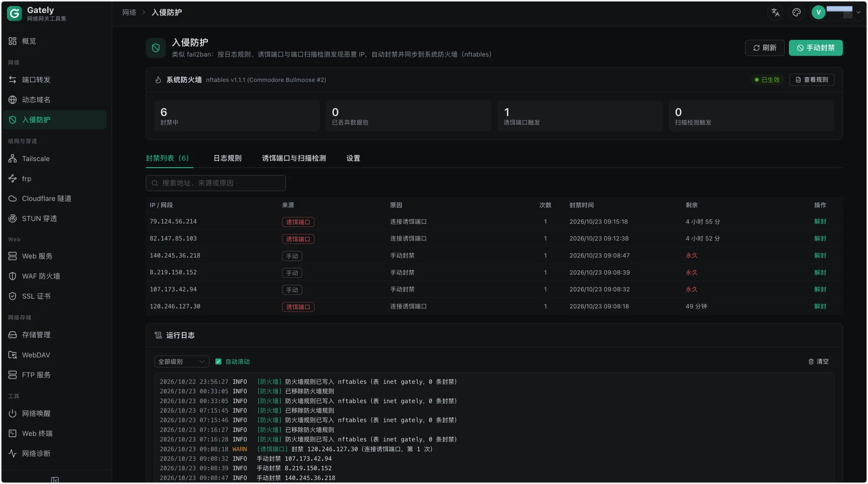Click IP address 82.147.85.103

pos(173,239)
